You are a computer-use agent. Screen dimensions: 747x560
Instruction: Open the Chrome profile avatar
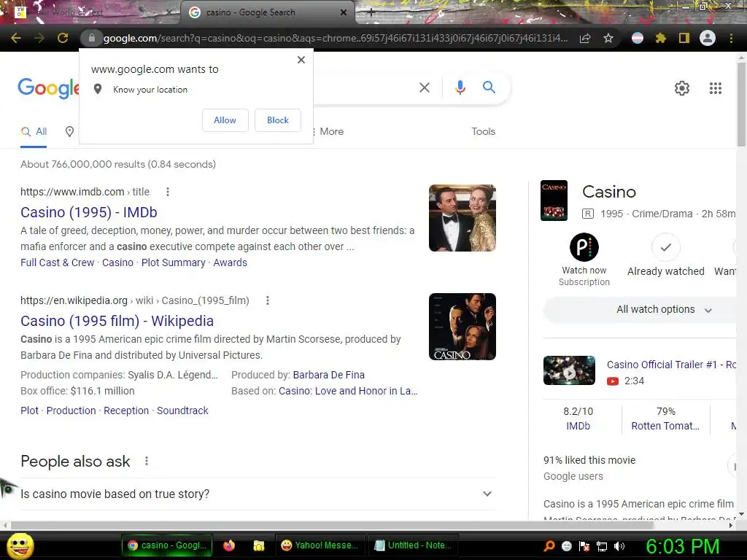708,38
